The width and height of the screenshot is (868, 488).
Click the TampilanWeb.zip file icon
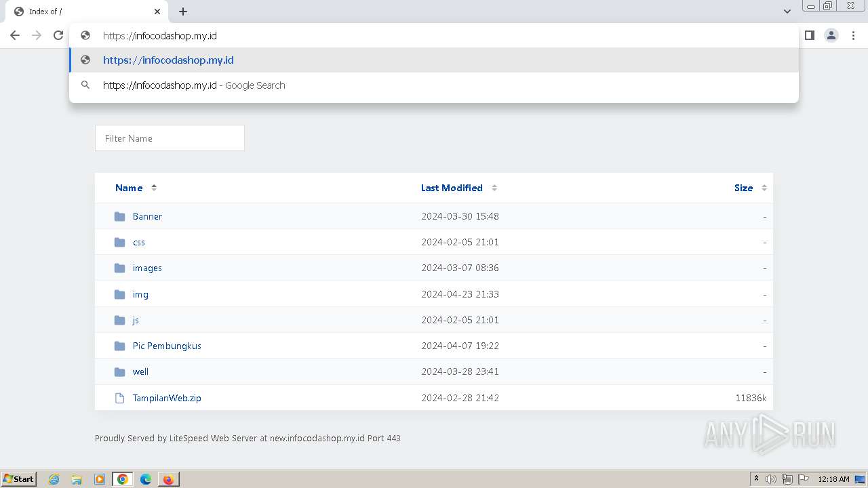click(x=120, y=398)
